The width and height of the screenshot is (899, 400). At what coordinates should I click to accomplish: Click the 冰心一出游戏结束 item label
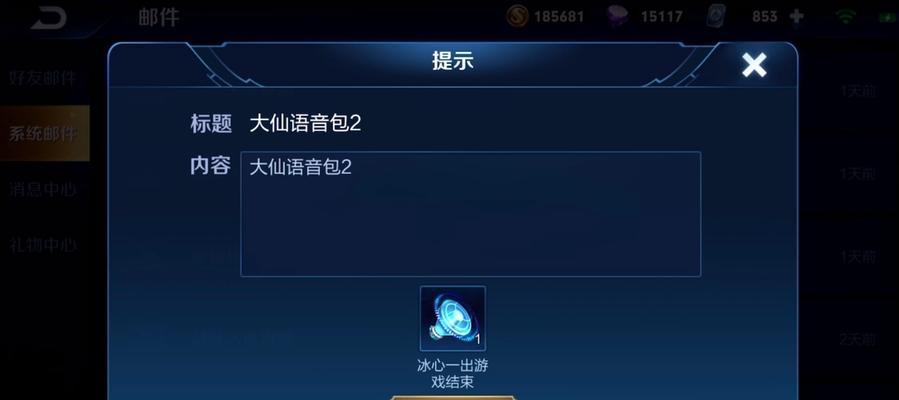point(452,374)
